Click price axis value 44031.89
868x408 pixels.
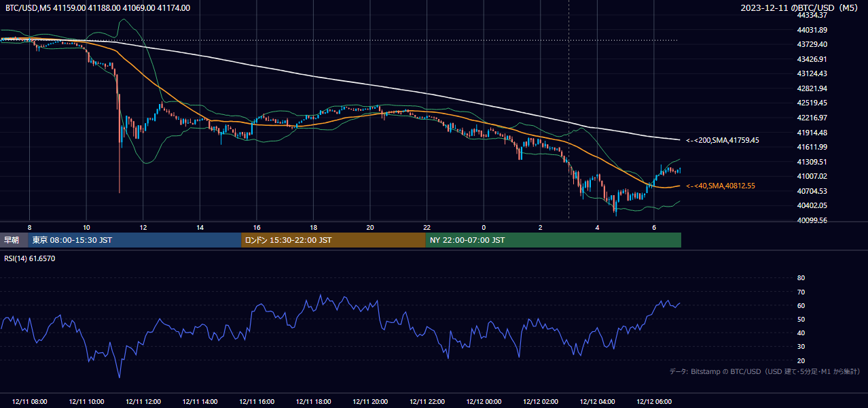[x=812, y=30]
